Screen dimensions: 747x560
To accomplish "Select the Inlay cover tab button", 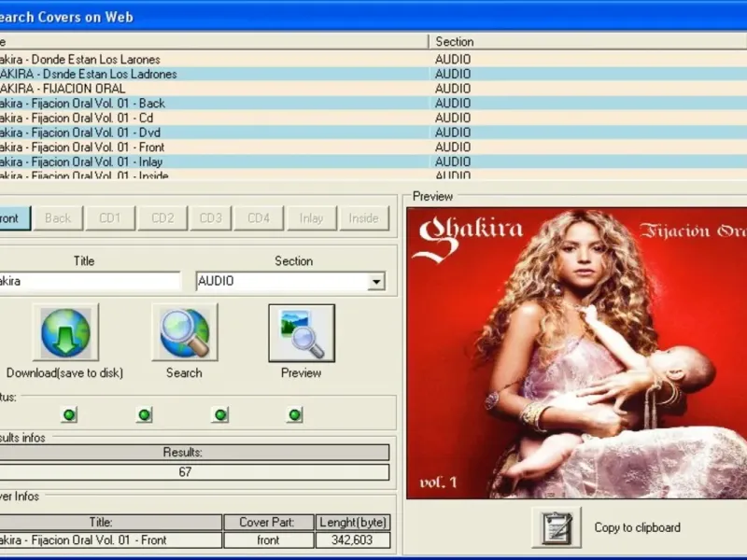I will [x=312, y=218].
